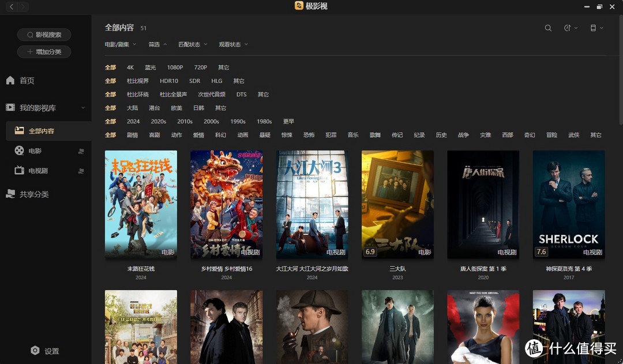The height and width of the screenshot is (364, 623).
Task: Expand the 电影/剧集 dropdown
Action: 121,44
